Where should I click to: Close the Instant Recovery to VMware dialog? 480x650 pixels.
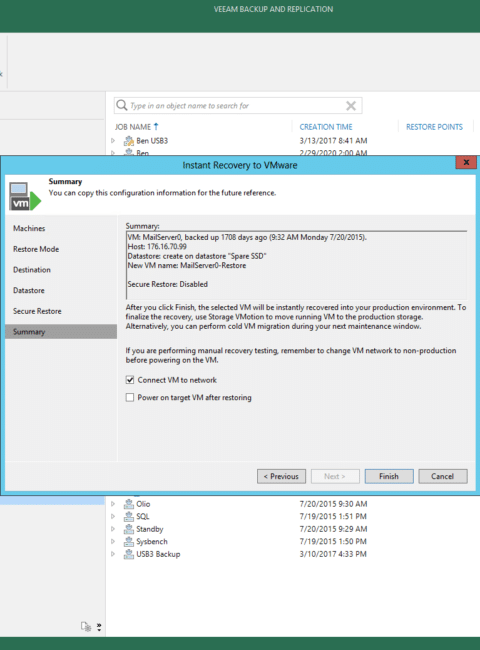pos(466,162)
